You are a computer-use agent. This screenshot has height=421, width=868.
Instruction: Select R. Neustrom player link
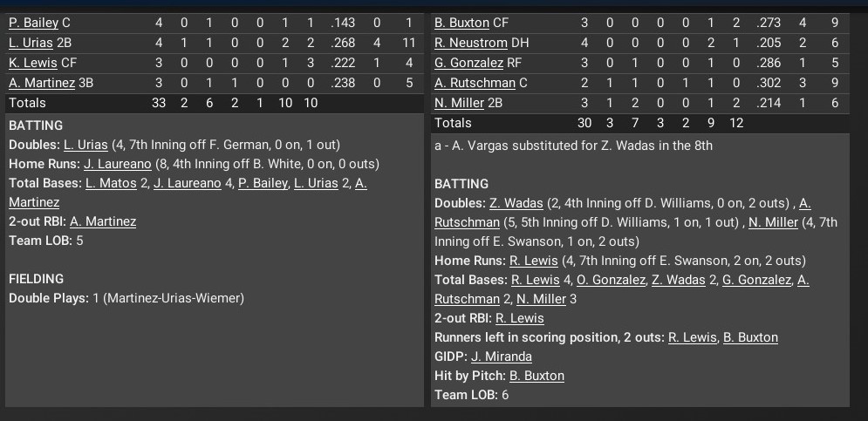(471, 43)
